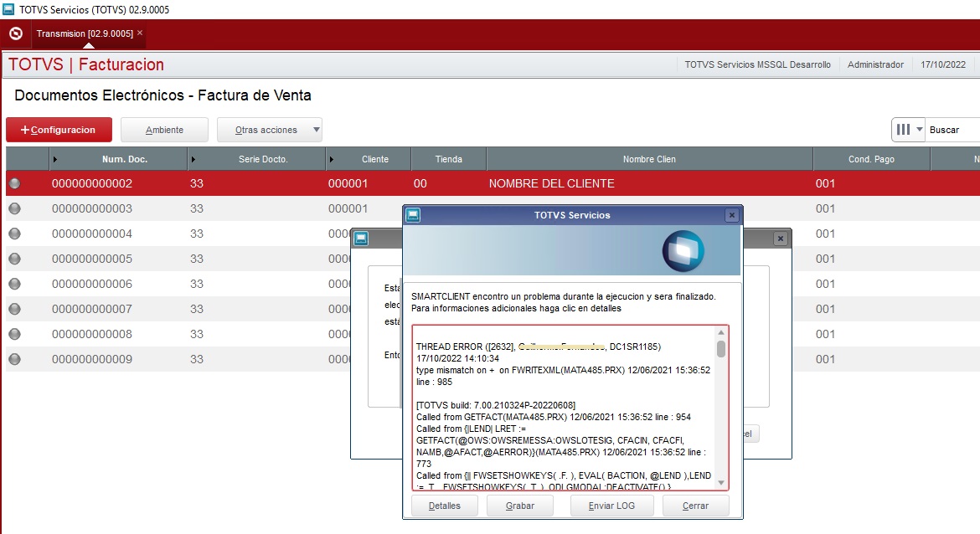
Task: Click NOMBRE DEL CLIENTE cell
Action: [551, 183]
